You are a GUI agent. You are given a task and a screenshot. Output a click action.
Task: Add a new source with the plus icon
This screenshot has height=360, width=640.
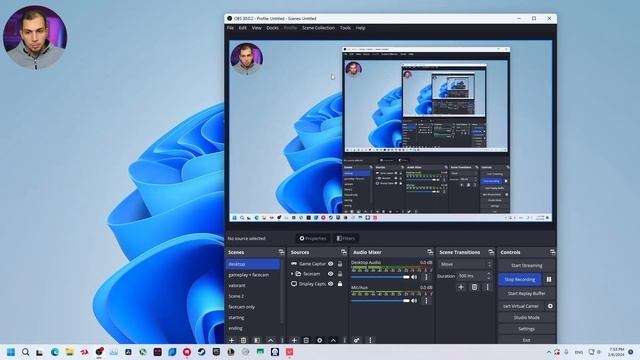click(x=294, y=340)
